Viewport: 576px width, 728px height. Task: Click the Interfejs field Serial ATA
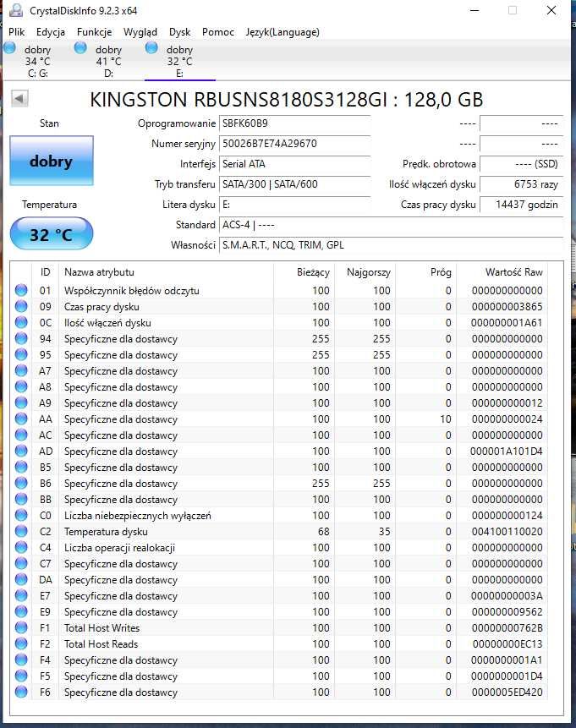point(294,164)
